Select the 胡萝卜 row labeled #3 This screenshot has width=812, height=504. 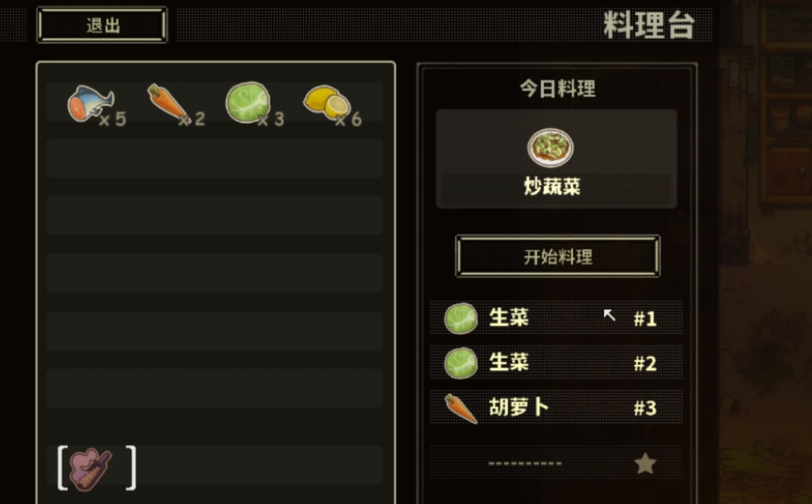(x=556, y=407)
